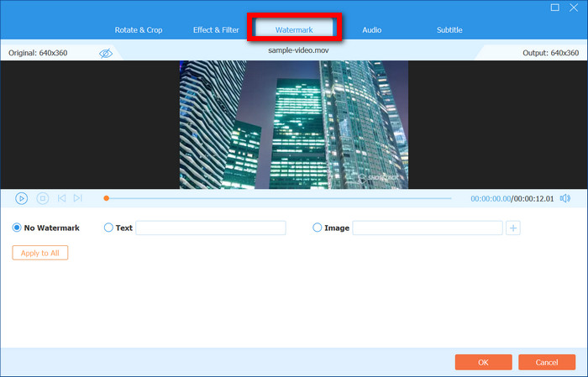The height and width of the screenshot is (377, 588).
Task: Mute the volume speaker icon
Action: pyautogui.click(x=565, y=198)
